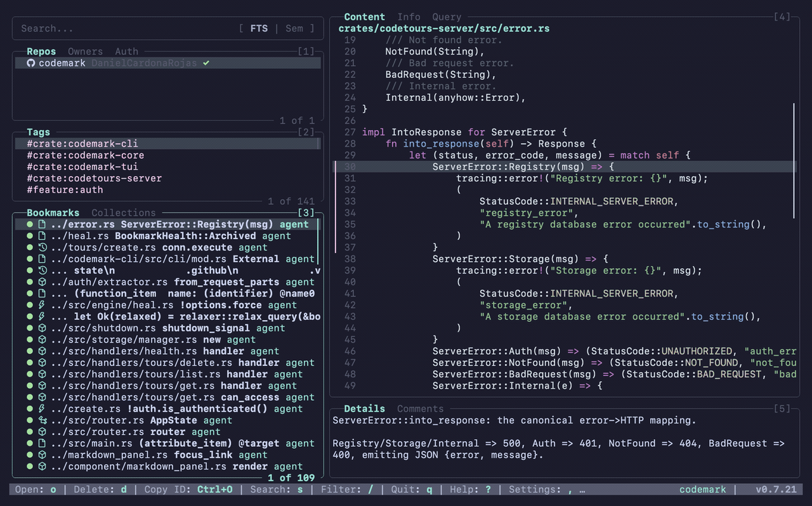The image size is (812, 506).
Task: Focus the Tags panel header
Action: pyautogui.click(x=38, y=132)
